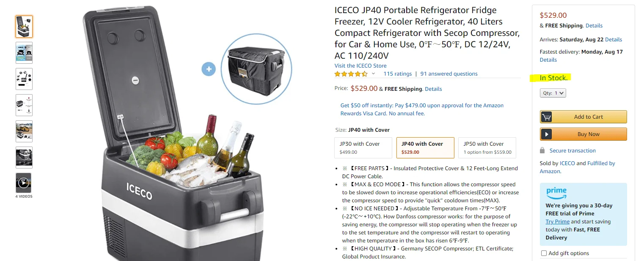The width and height of the screenshot is (644, 261).
Task: Select the accessories image thumbnail, third in the list
Action: (x=24, y=79)
